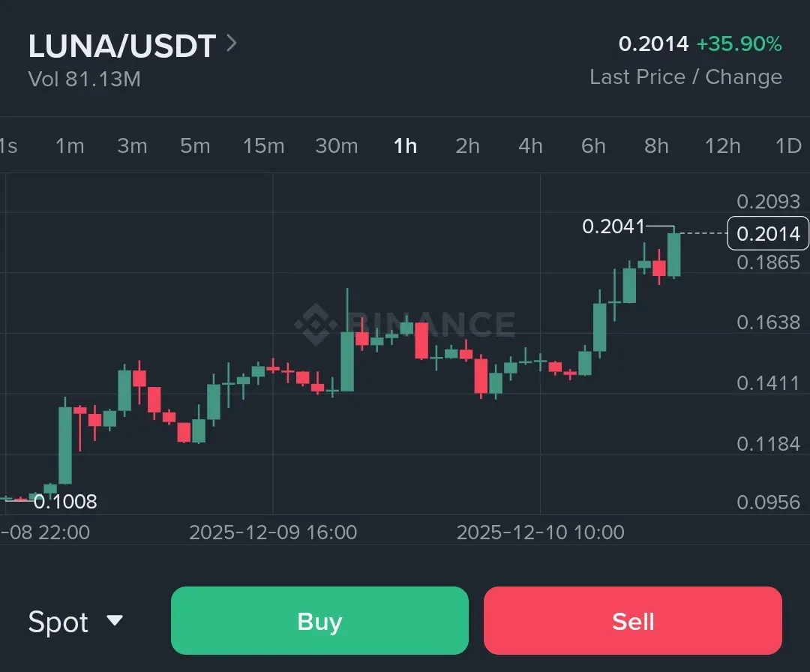810x672 pixels.
Task: Click the green Buy button
Action: click(x=319, y=621)
